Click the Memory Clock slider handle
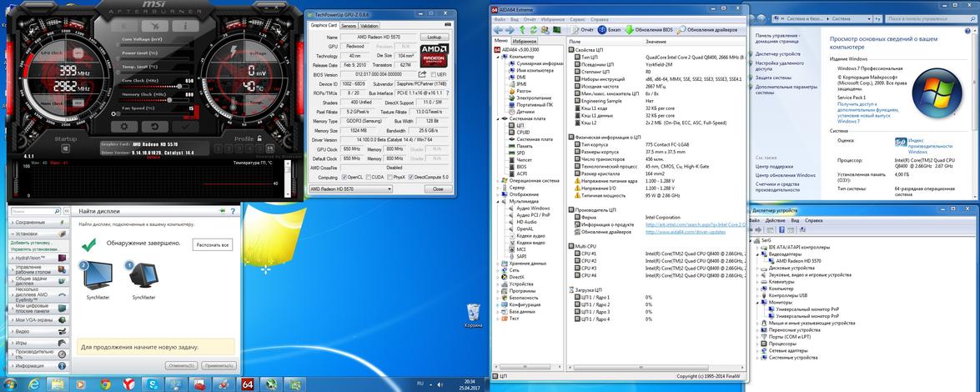The height and width of the screenshot is (392, 980). coord(169,100)
